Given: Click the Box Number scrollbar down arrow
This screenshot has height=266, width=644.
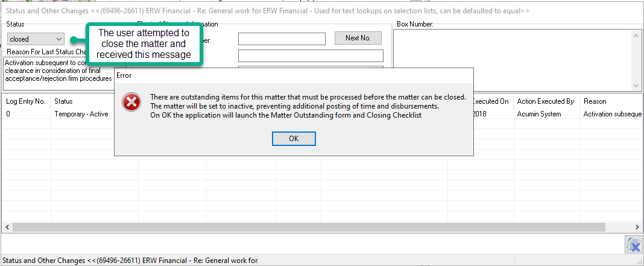Looking at the screenshot, I should tap(636, 86).
